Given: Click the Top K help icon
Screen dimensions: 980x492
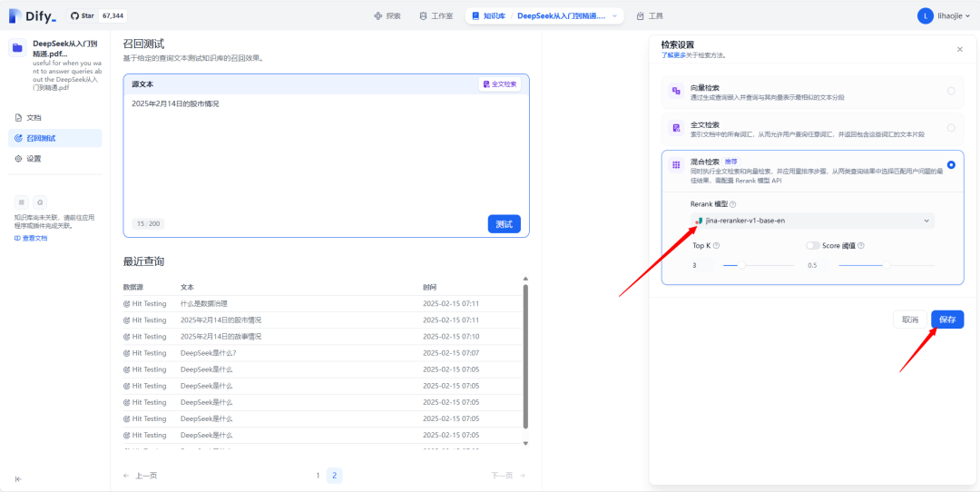Looking at the screenshot, I should tap(716, 246).
